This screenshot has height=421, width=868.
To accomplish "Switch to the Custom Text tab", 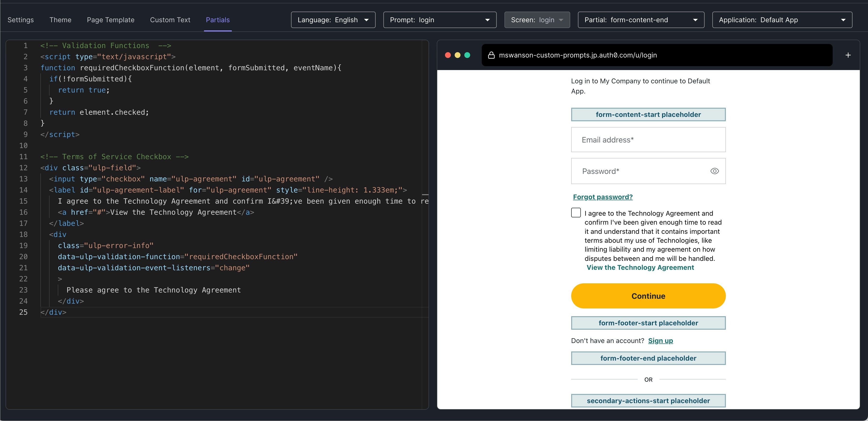I will coord(170,20).
